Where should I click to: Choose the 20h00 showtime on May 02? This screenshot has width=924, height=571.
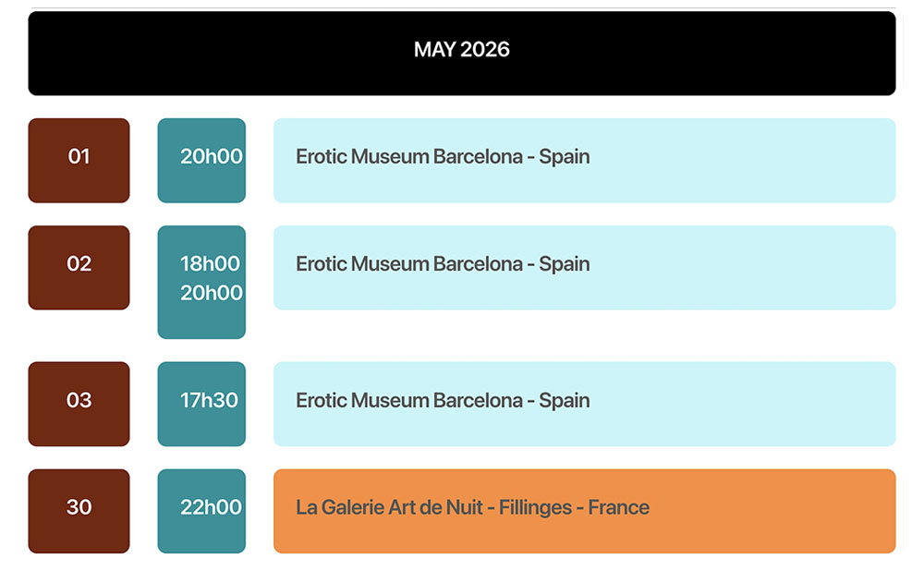[x=210, y=294]
